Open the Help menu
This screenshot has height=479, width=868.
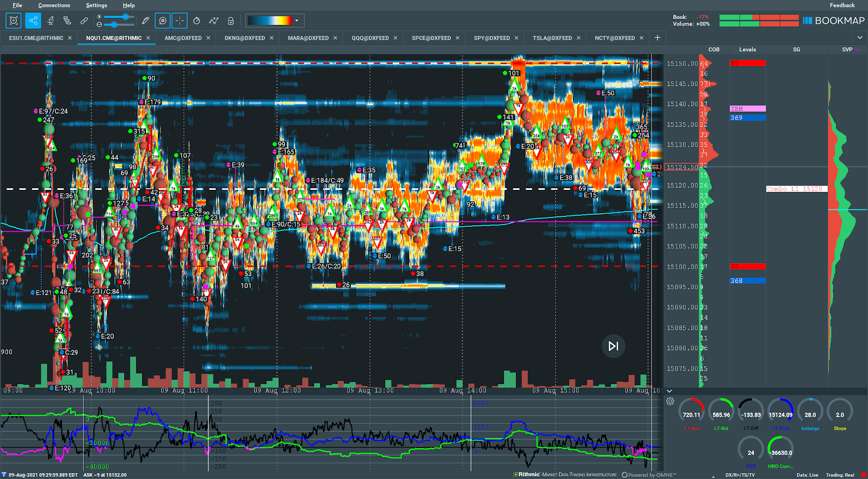(x=129, y=5)
